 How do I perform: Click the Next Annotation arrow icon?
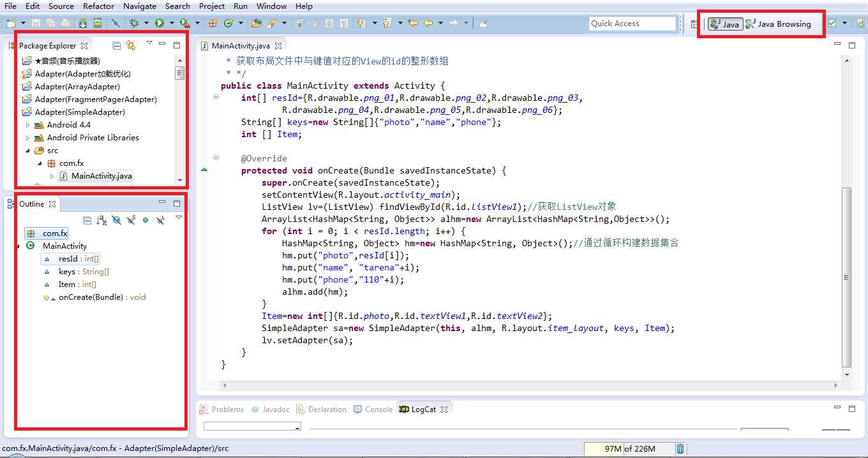361,23
